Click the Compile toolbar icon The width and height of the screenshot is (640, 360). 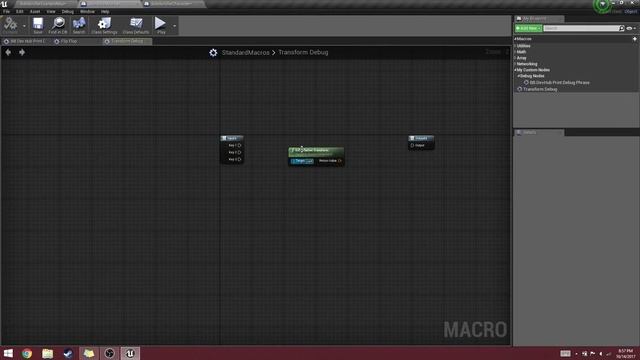click(x=10, y=25)
